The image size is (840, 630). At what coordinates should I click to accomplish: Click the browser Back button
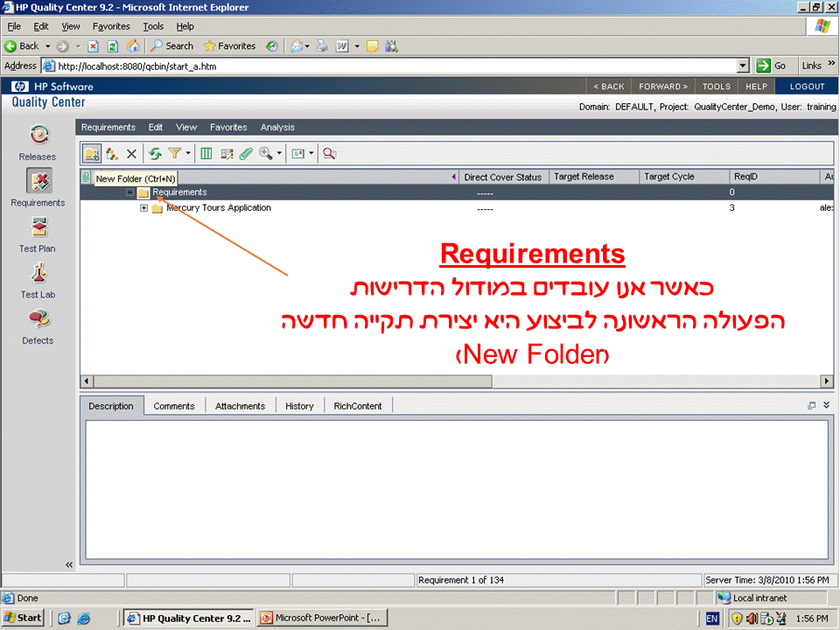click(x=23, y=46)
